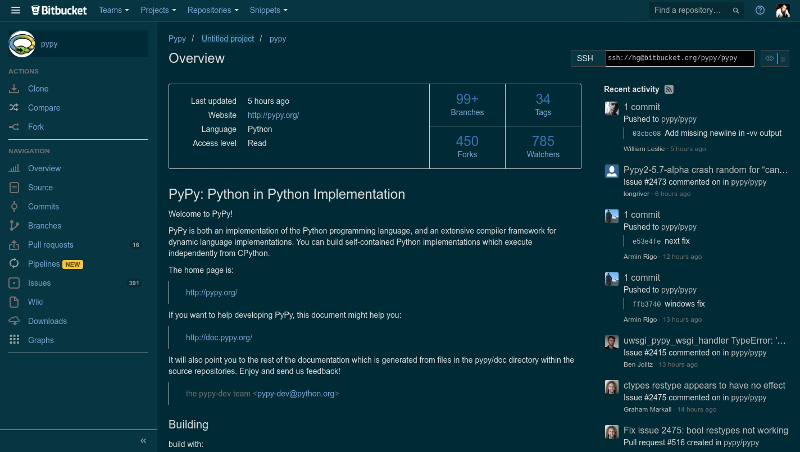The image size is (800, 452).
Task: Click 'Last updated 5 hours ago' text
Action: [x=240, y=101]
